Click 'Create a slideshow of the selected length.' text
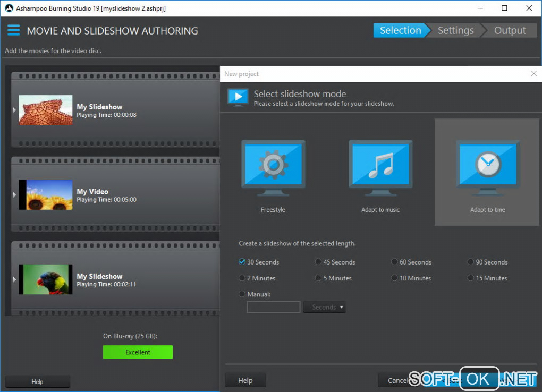This screenshot has height=392, width=542. point(297,243)
